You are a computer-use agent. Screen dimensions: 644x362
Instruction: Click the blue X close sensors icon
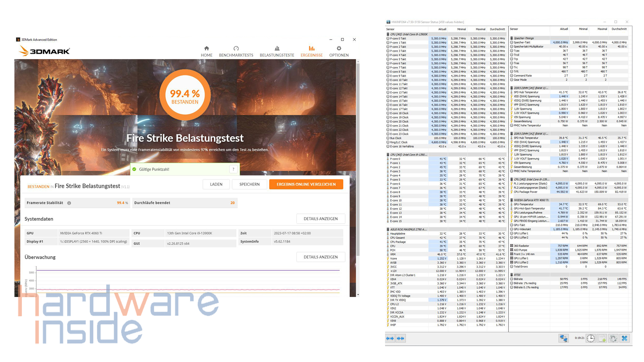click(625, 339)
